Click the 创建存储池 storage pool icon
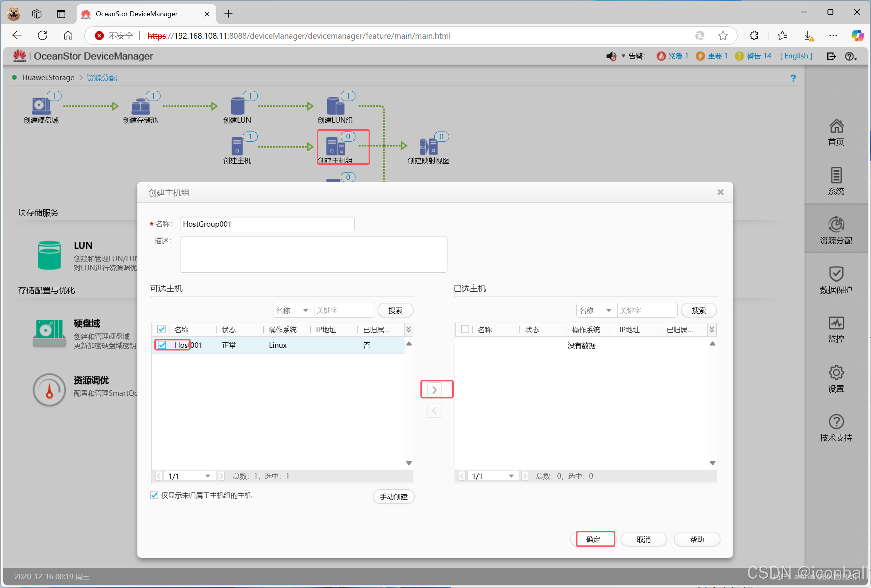The image size is (871, 588). coord(140,106)
